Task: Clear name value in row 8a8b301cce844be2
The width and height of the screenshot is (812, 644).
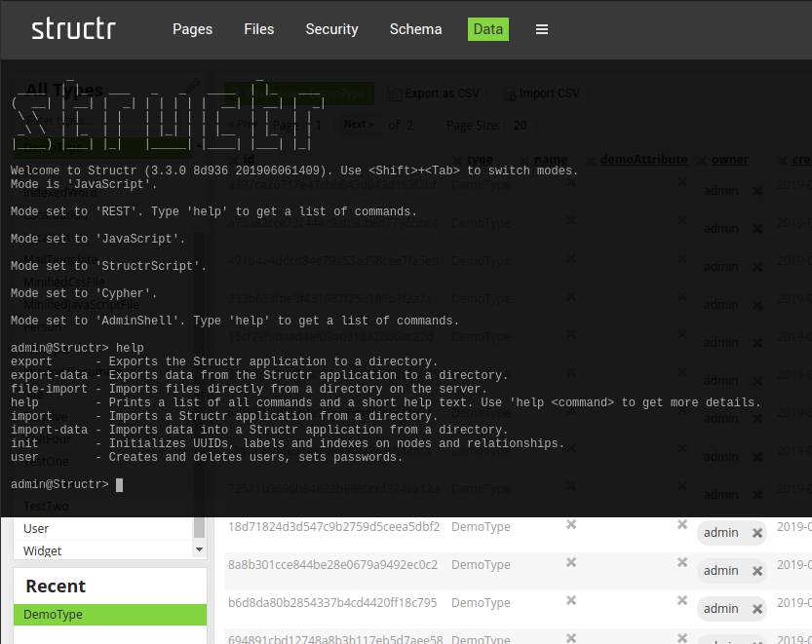Action: click(x=571, y=562)
